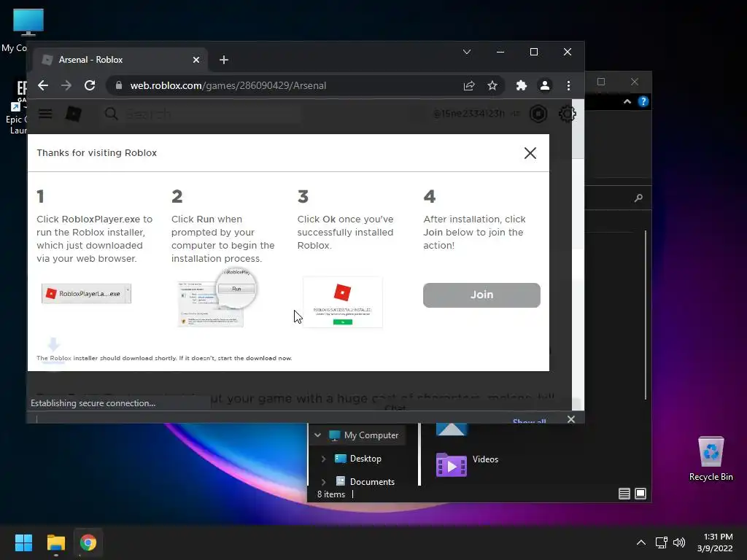
Task: Close the Thanks for visiting Roblox dialog
Action: 530,153
